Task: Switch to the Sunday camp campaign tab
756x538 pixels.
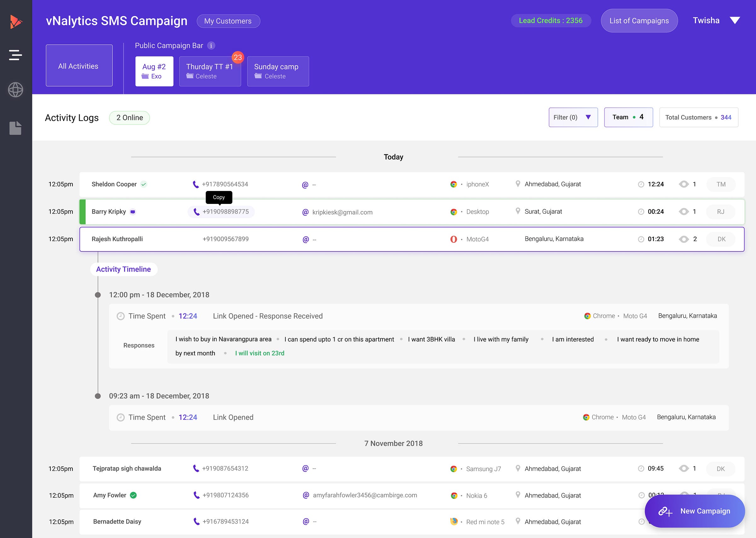Action: coord(278,71)
